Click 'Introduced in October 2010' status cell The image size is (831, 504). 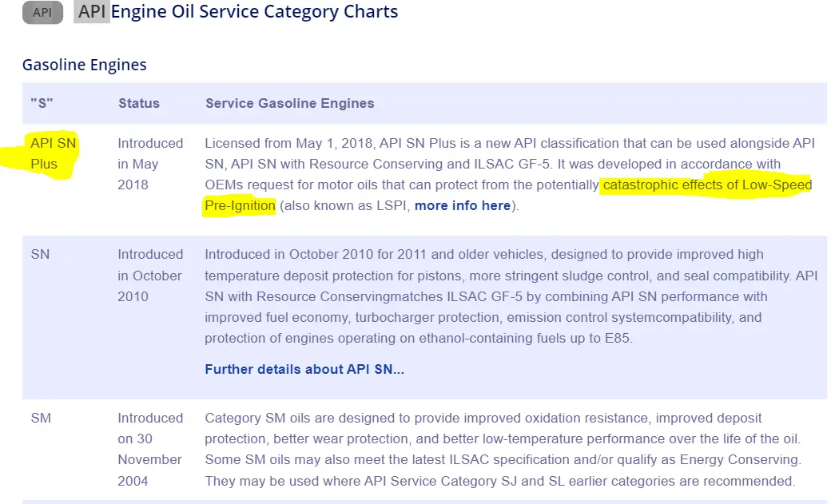[150, 276]
